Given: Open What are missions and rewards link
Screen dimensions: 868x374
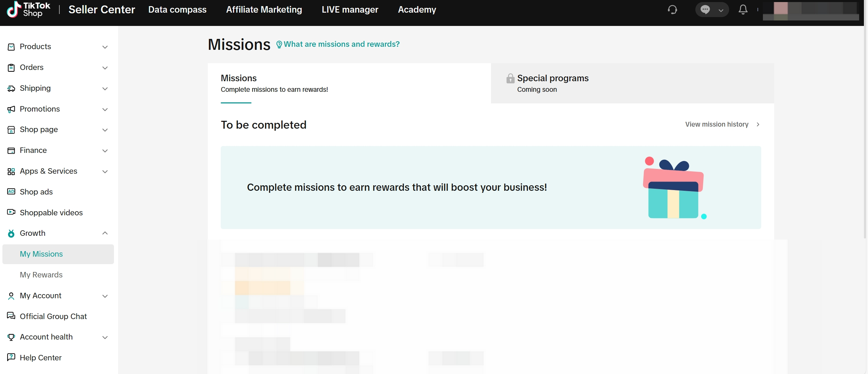Looking at the screenshot, I should [x=341, y=44].
